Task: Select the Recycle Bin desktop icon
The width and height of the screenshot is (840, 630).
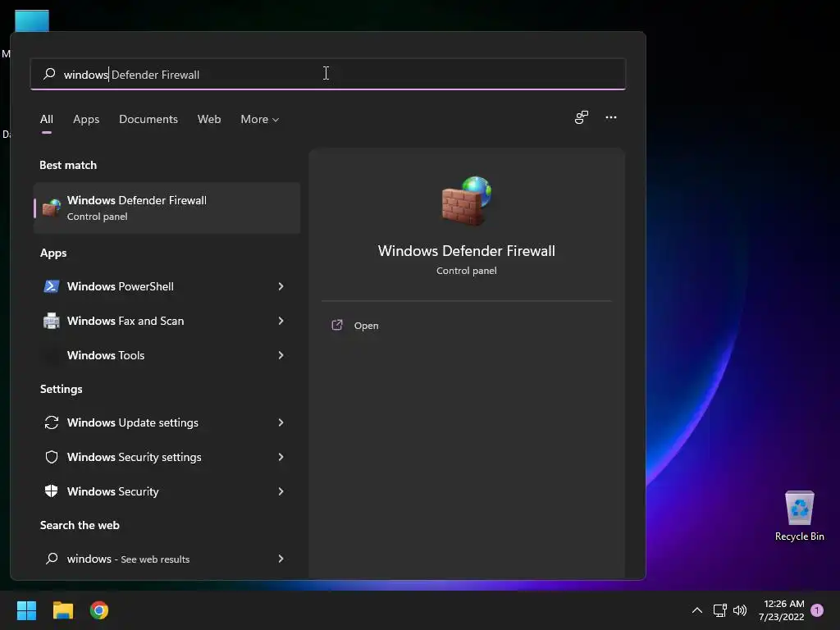Action: (799, 515)
